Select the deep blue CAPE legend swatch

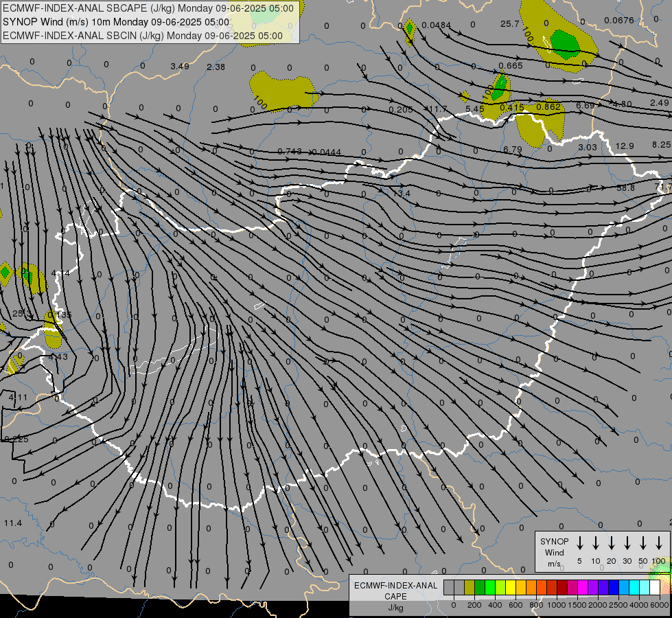(x=613, y=587)
